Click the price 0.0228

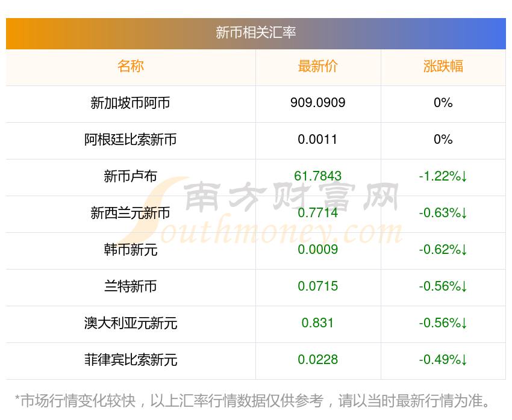317,360
